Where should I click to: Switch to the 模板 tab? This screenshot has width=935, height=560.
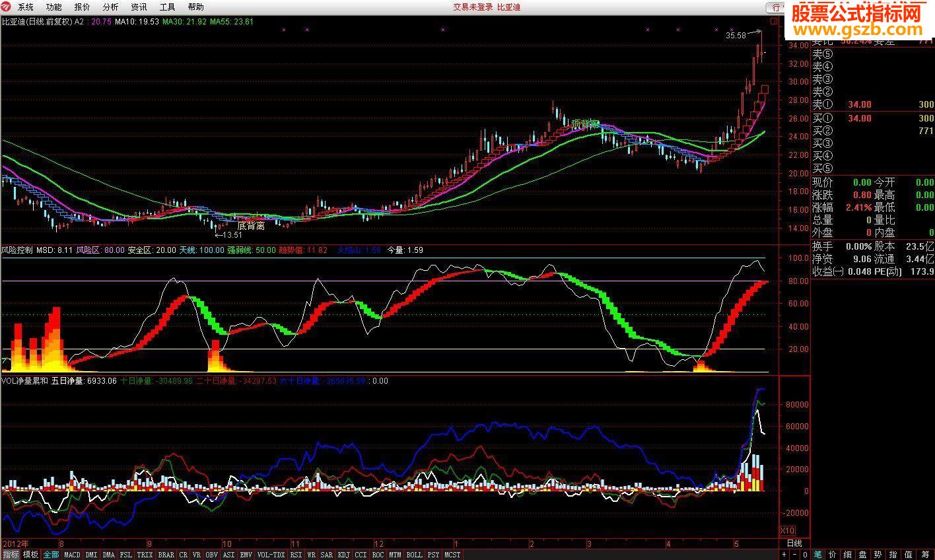(30, 555)
